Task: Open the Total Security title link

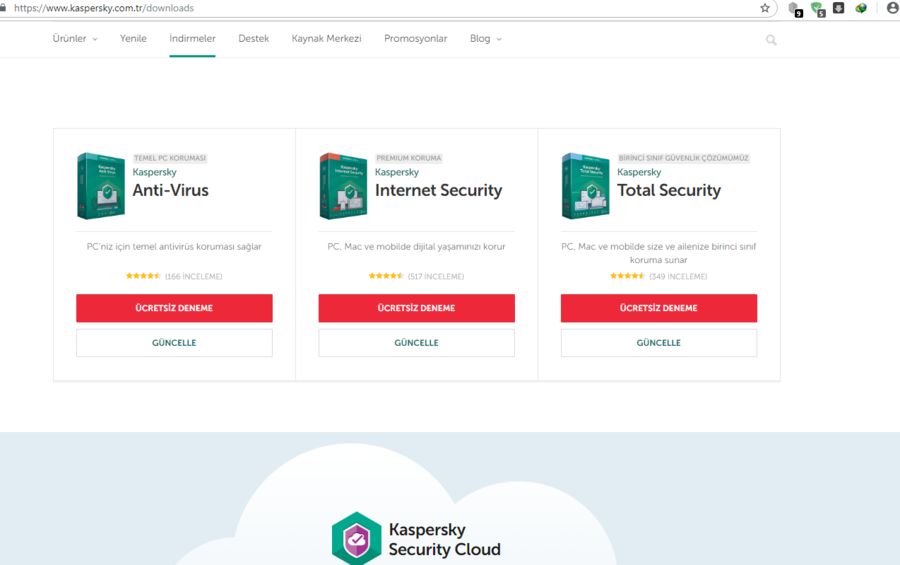Action: click(669, 190)
